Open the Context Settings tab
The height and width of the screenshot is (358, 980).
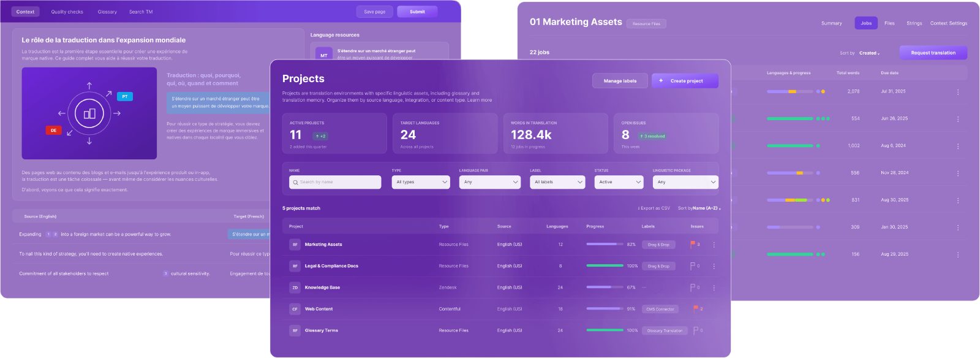tap(949, 23)
